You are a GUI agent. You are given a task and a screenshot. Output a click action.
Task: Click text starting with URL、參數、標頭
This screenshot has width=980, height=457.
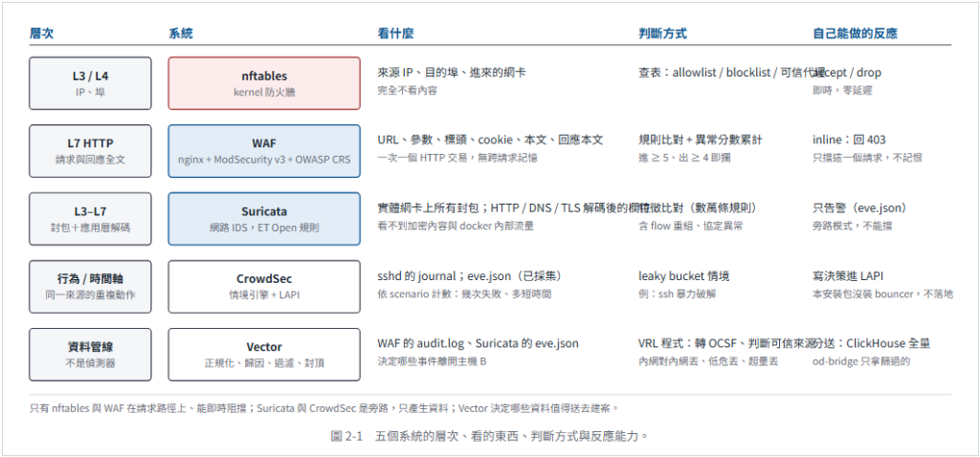pyautogui.click(x=490, y=140)
